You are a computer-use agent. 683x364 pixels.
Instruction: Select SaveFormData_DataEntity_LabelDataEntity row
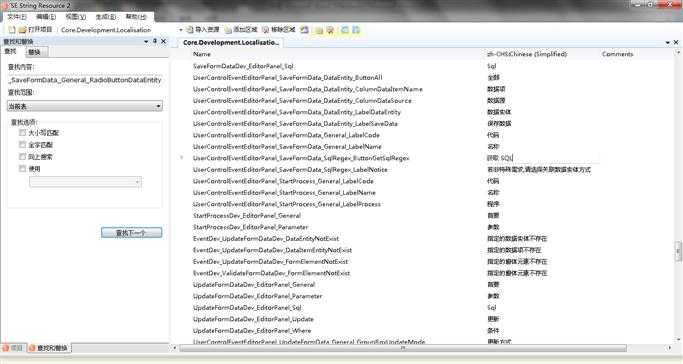coord(297,112)
